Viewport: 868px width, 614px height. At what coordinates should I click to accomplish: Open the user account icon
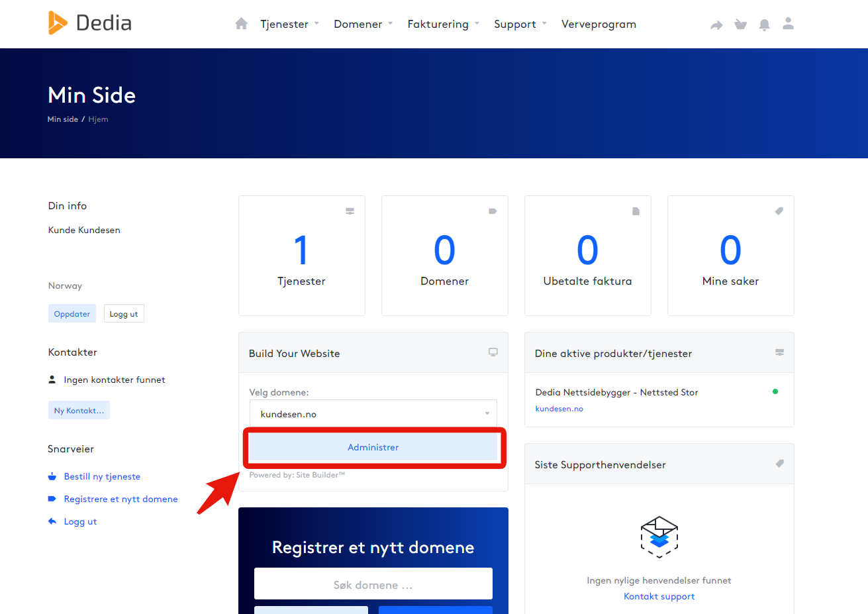[x=788, y=24]
